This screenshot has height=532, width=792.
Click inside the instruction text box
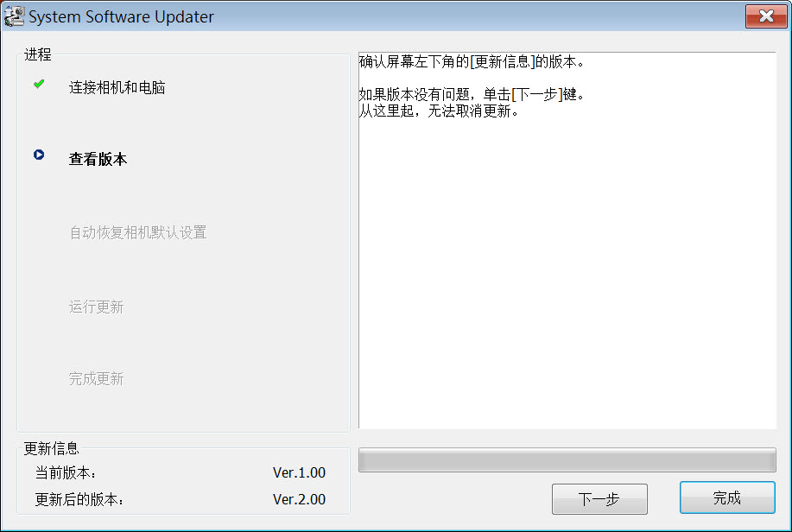(x=567, y=240)
